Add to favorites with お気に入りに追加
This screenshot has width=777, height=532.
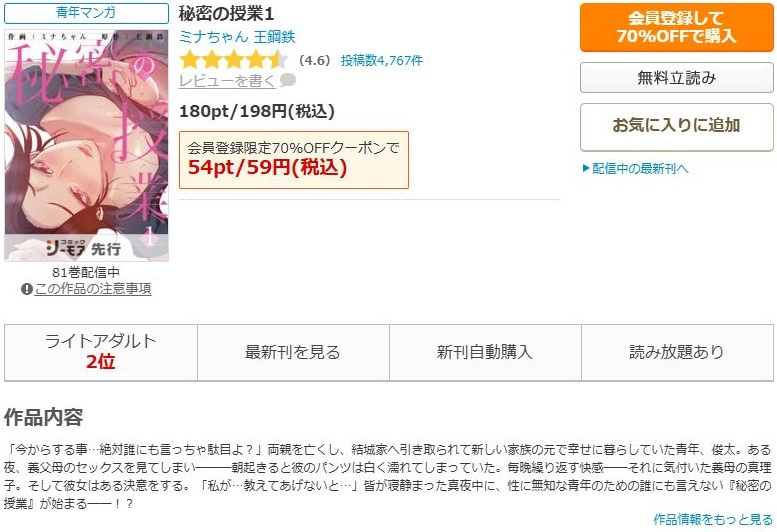(x=676, y=126)
